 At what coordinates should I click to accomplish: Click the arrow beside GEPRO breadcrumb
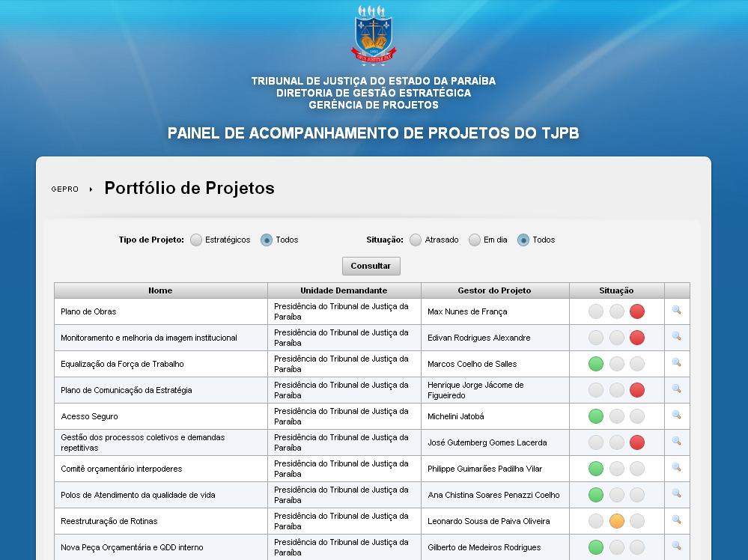tap(91, 189)
